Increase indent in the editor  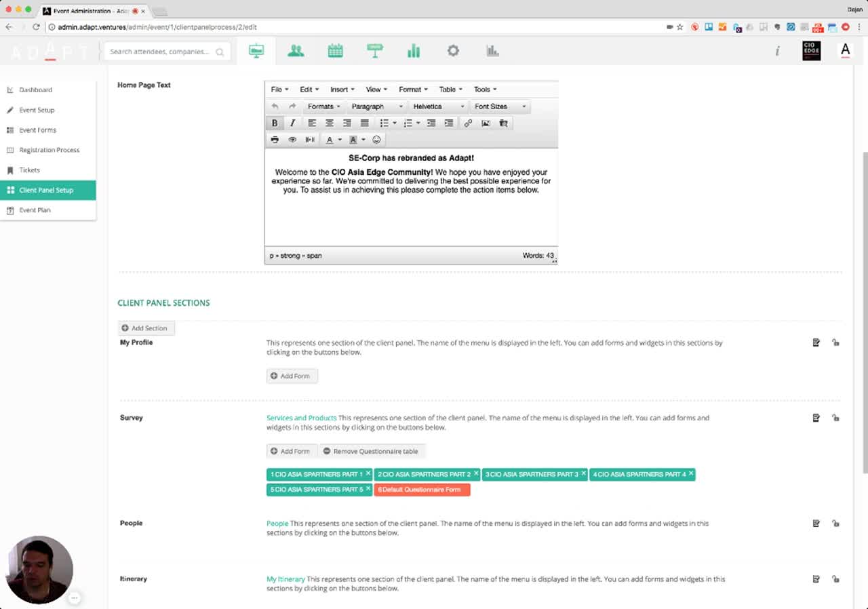point(449,123)
